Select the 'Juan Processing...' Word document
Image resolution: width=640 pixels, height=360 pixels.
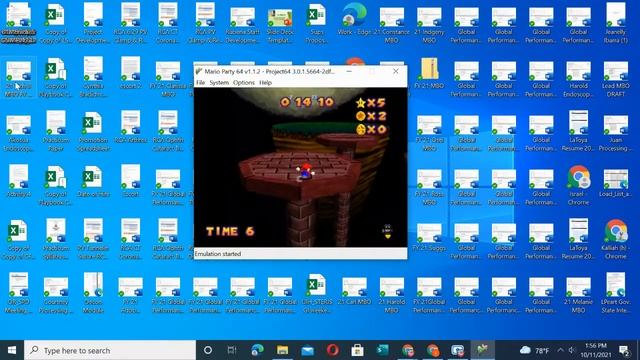(616, 132)
